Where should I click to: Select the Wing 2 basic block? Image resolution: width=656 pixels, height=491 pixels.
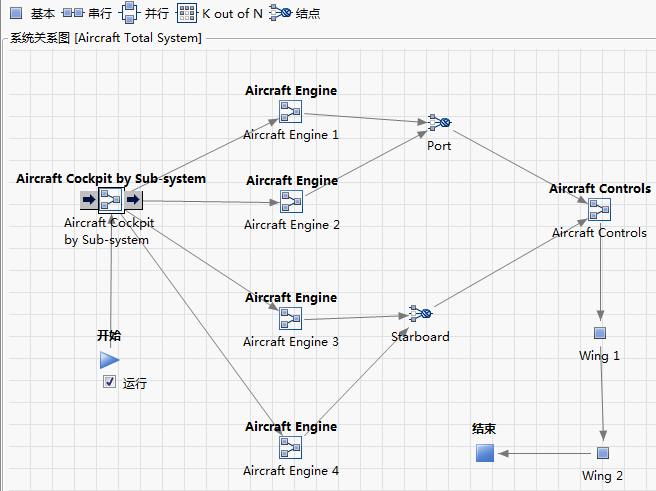coord(603,453)
